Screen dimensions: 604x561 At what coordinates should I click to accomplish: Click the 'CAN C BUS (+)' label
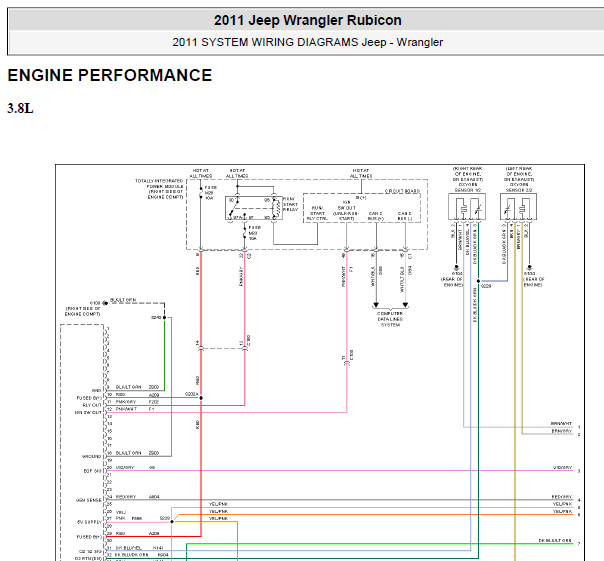tap(376, 216)
